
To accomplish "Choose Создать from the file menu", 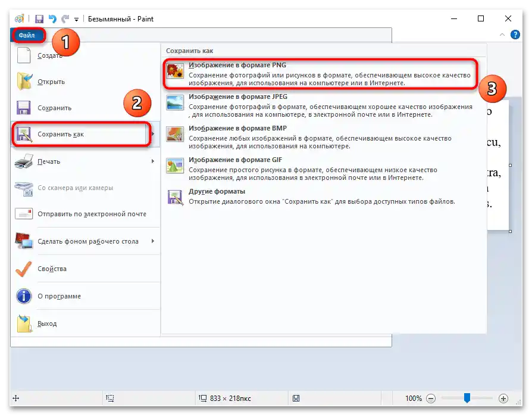I will (x=85, y=55).
